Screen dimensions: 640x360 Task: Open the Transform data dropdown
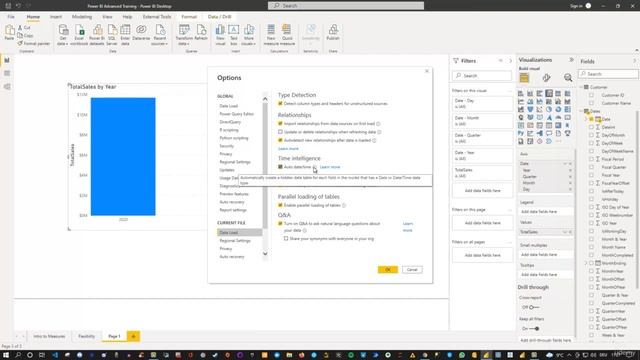184,41
